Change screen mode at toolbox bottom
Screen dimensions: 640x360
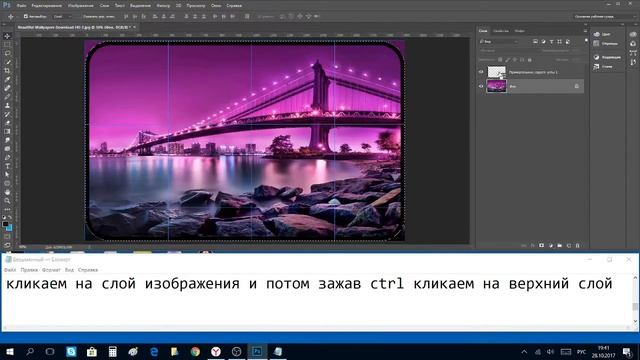click(x=7, y=245)
